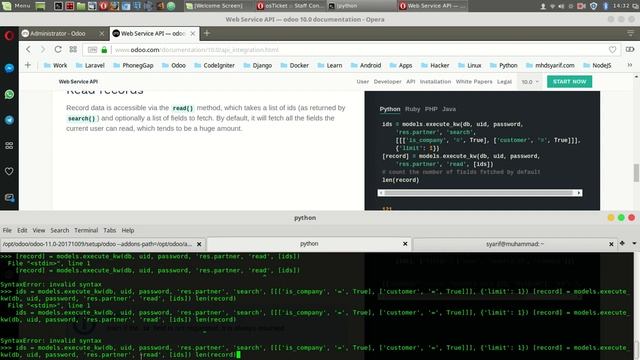Screen dimensions: 640x360
Task: Click the green secure padlock icon
Action: tap(104, 50)
